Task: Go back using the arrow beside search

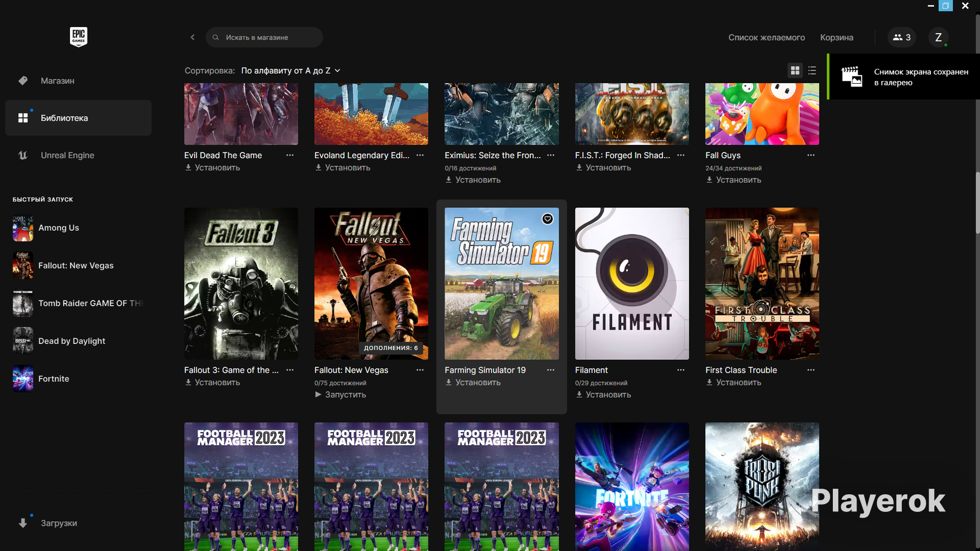Action: (x=192, y=37)
